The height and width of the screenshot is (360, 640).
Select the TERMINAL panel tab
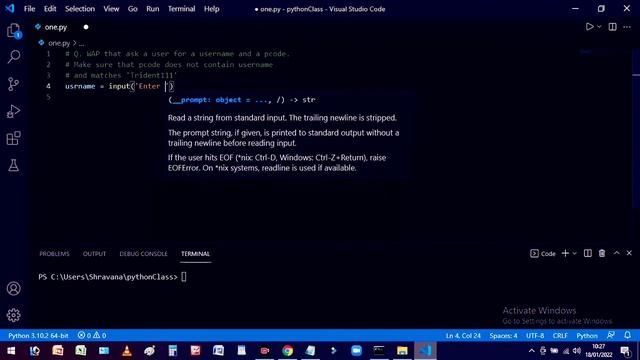point(195,253)
